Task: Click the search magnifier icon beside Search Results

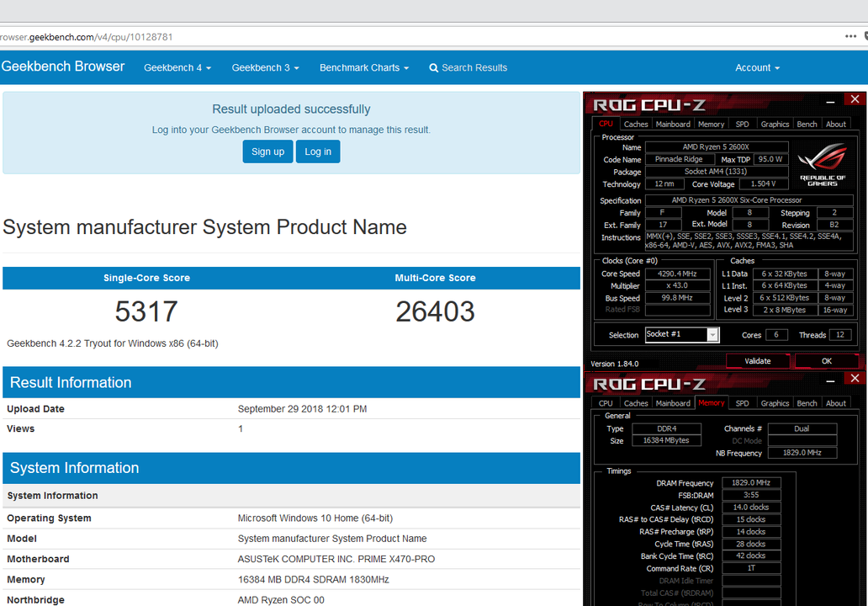Action: [433, 67]
